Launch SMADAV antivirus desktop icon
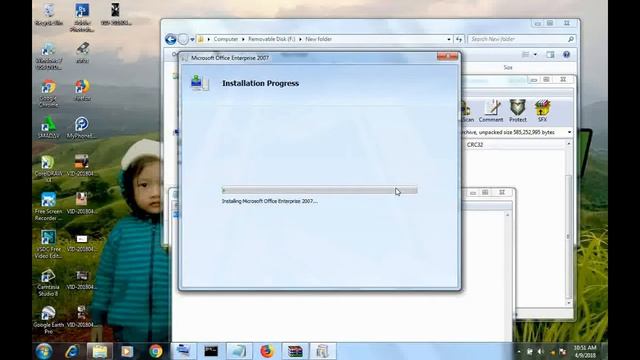This screenshot has width=640, height=360. coord(48,127)
